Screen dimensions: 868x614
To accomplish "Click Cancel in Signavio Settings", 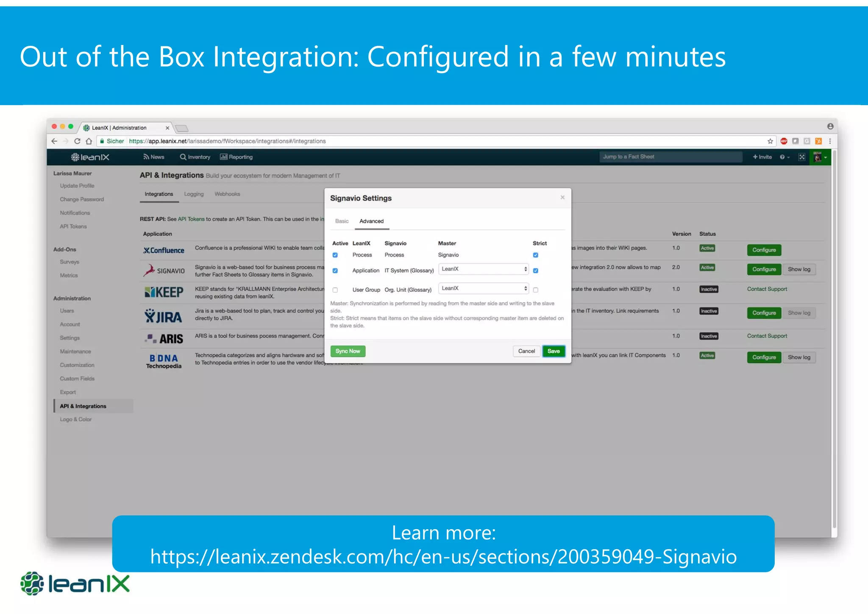I will click(x=526, y=351).
